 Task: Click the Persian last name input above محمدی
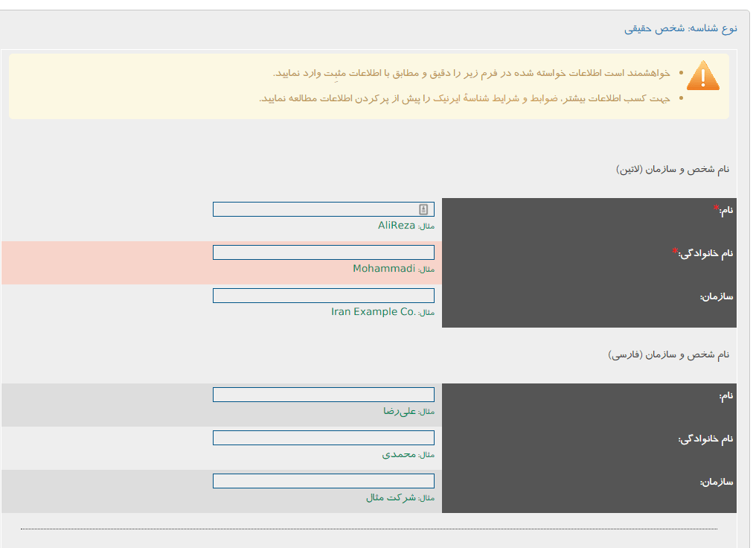323,438
